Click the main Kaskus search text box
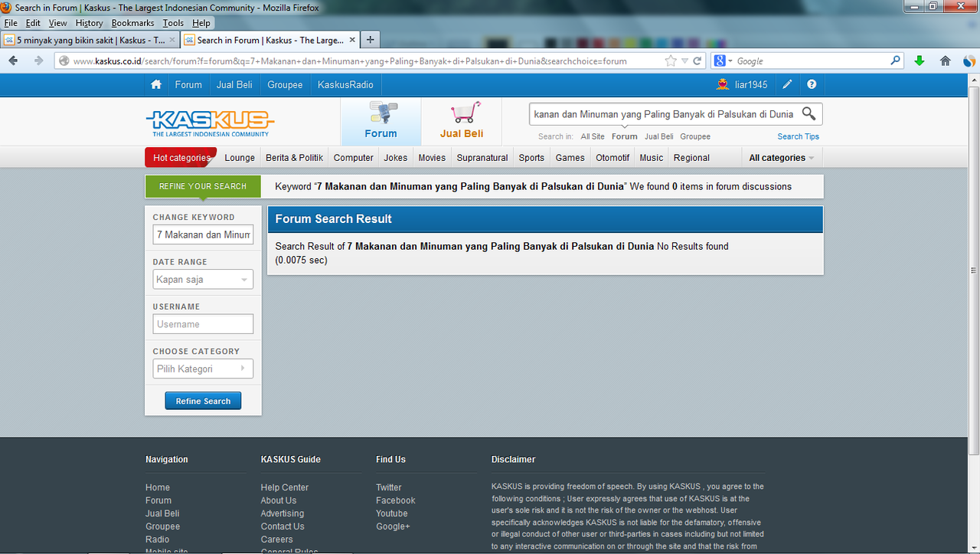 point(664,114)
